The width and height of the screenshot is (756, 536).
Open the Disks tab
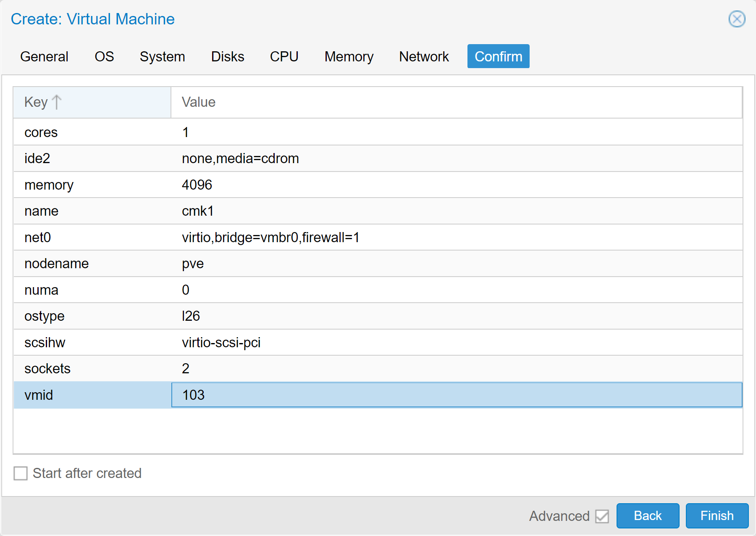pyautogui.click(x=228, y=56)
